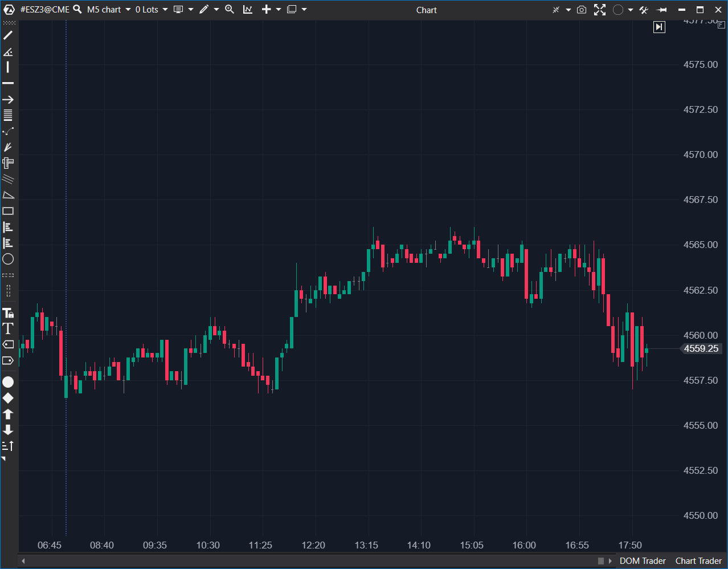Place a down arrow marker
Viewport: 728px width, 569px height.
coord(8,429)
